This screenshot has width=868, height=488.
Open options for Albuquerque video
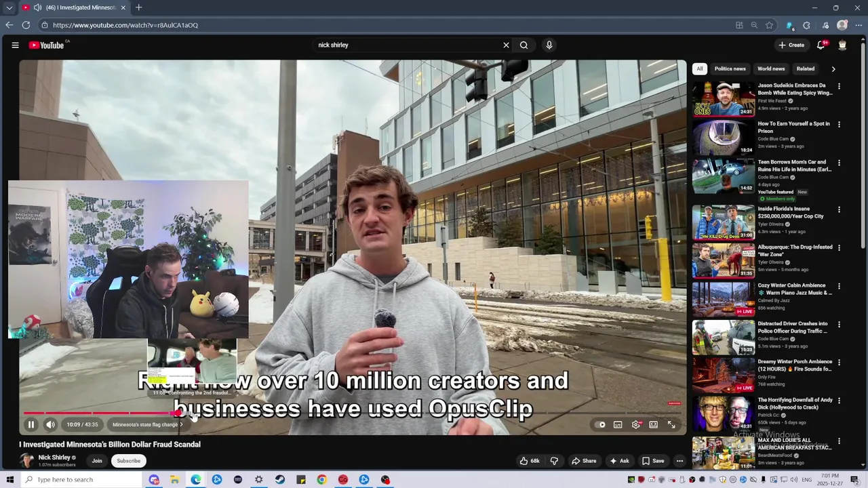(839, 248)
